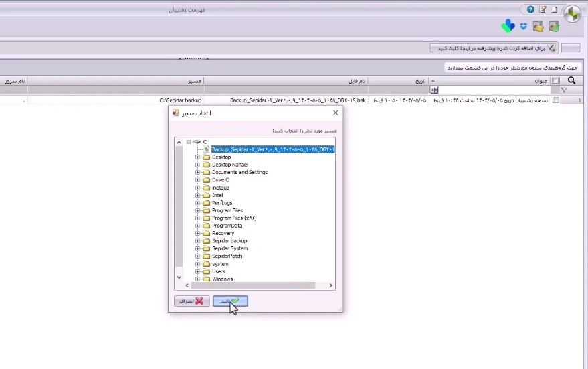Click the Windows folder icon
The height and width of the screenshot is (369, 588).
pyautogui.click(x=206, y=279)
